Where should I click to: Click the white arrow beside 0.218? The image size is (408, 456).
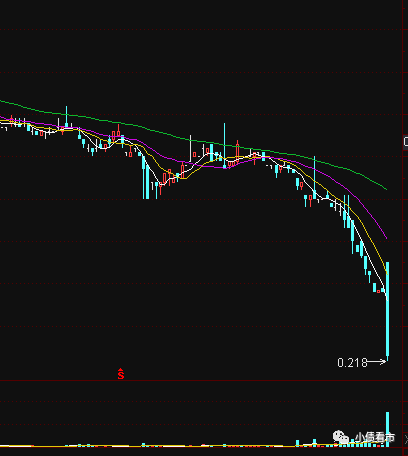click(x=377, y=361)
